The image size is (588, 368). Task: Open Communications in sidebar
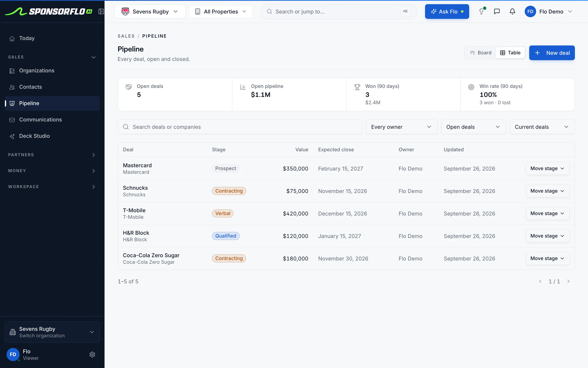click(52, 120)
